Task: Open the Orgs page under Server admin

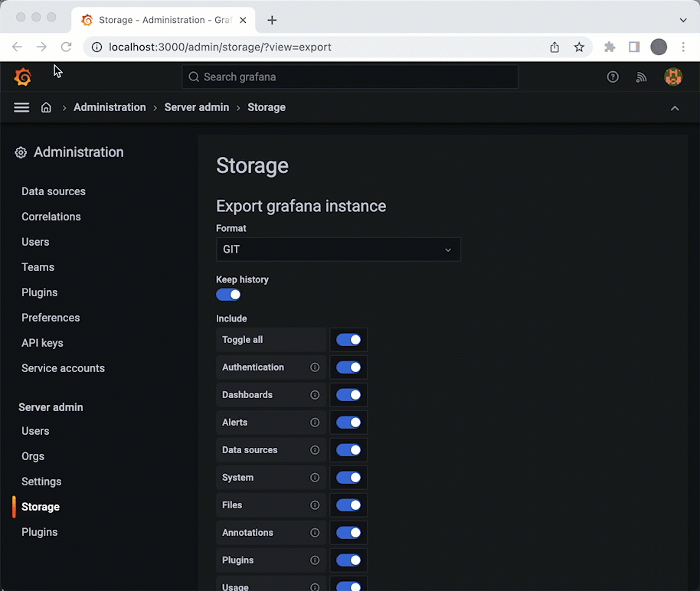Action: coord(32,456)
